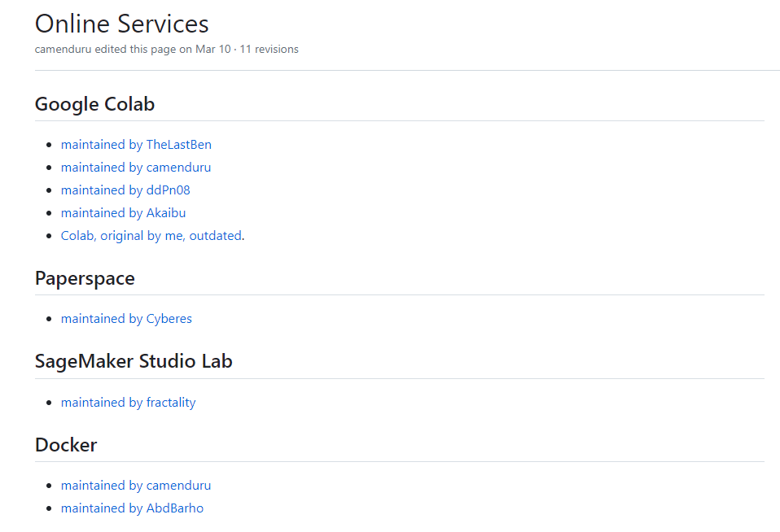
Task: Open 'maintained by camenduru' under Docker
Action: point(136,486)
